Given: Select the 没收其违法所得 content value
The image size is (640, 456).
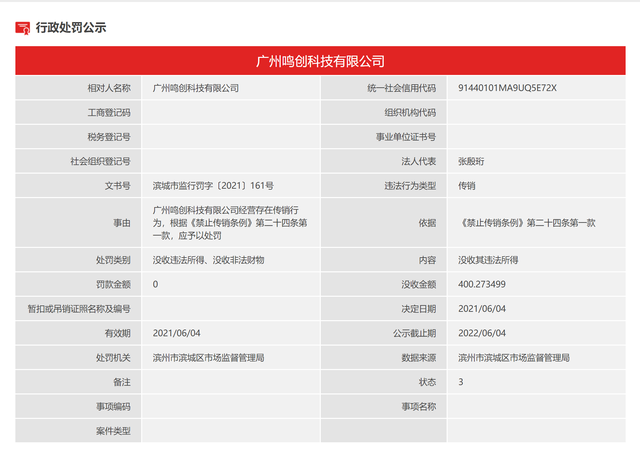Looking at the screenshot, I should click(x=488, y=260).
